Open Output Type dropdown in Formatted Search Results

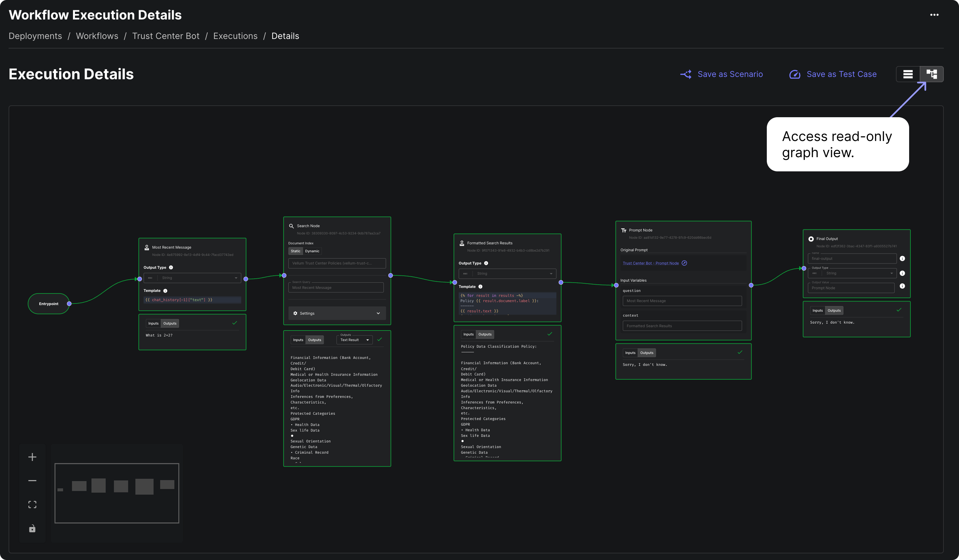pos(507,273)
